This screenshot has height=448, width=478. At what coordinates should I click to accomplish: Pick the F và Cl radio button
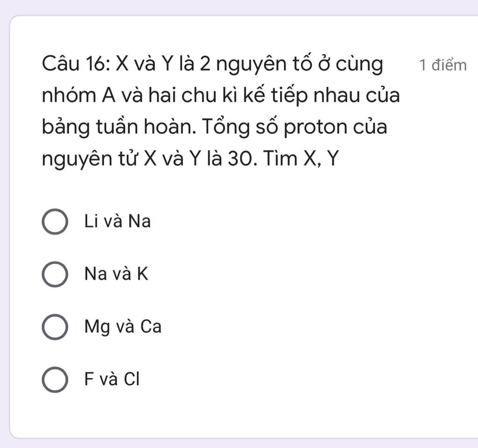[x=55, y=380]
